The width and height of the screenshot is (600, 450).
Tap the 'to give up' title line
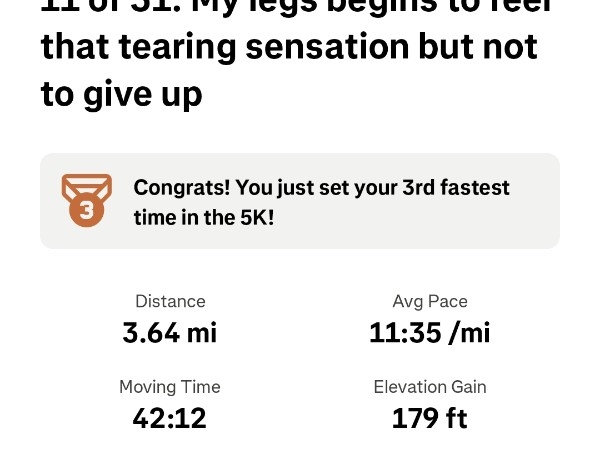[x=121, y=93]
